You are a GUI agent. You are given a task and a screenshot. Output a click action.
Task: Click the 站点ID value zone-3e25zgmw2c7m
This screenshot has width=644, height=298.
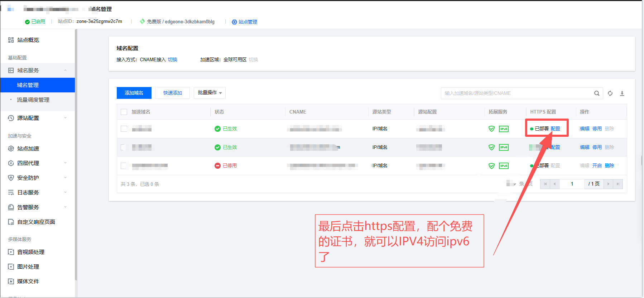pos(99,21)
